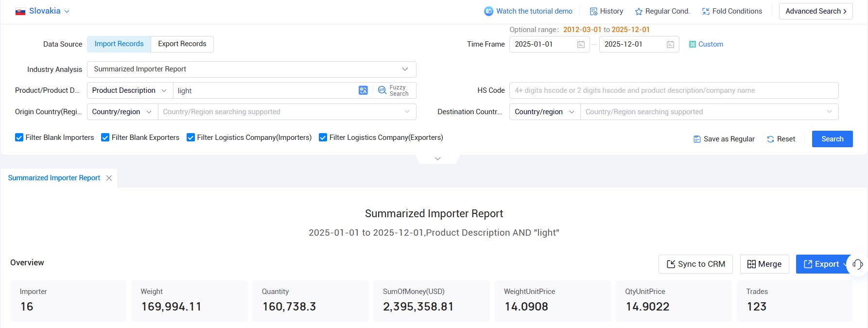
Task: Select Fold Conditions text
Action: (737, 11)
